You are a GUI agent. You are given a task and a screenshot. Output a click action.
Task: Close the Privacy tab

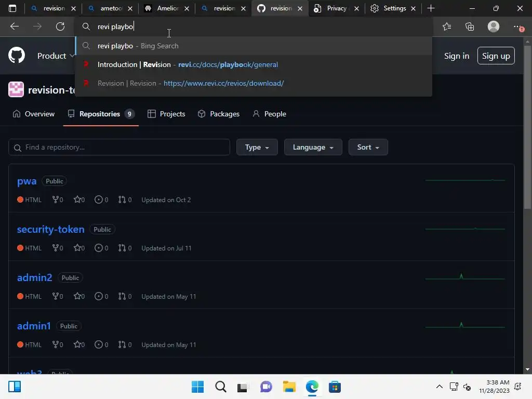tap(356, 8)
